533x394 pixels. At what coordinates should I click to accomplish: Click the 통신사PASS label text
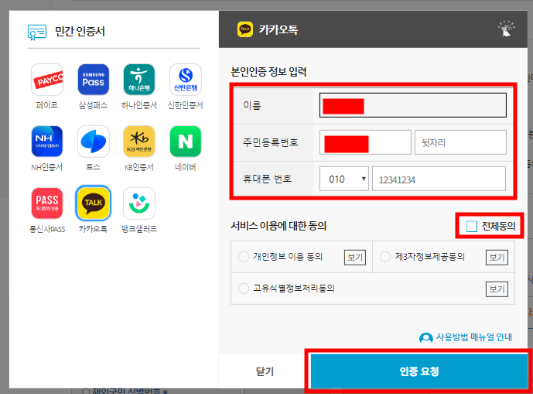[x=47, y=229]
